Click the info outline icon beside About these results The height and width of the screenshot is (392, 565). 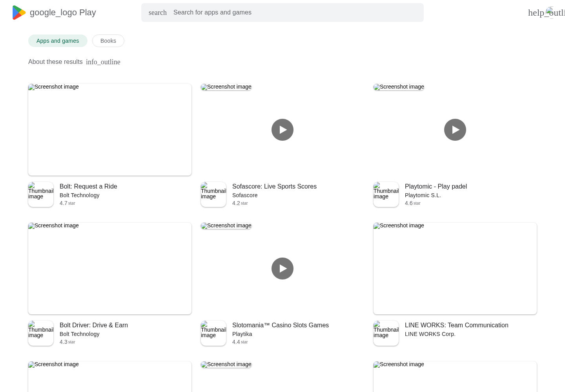(x=103, y=62)
